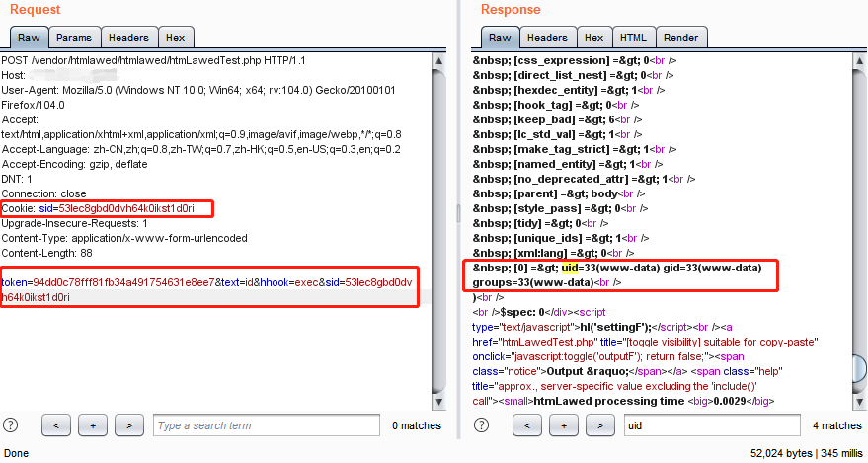The image size is (868, 463).
Task: Open the Response HTML tab
Action: (x=633, y=38)
